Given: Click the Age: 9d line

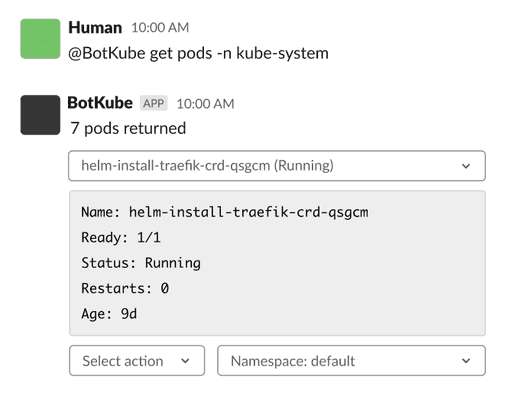Looking at the screenshot, I should click(x=109, y=314).
